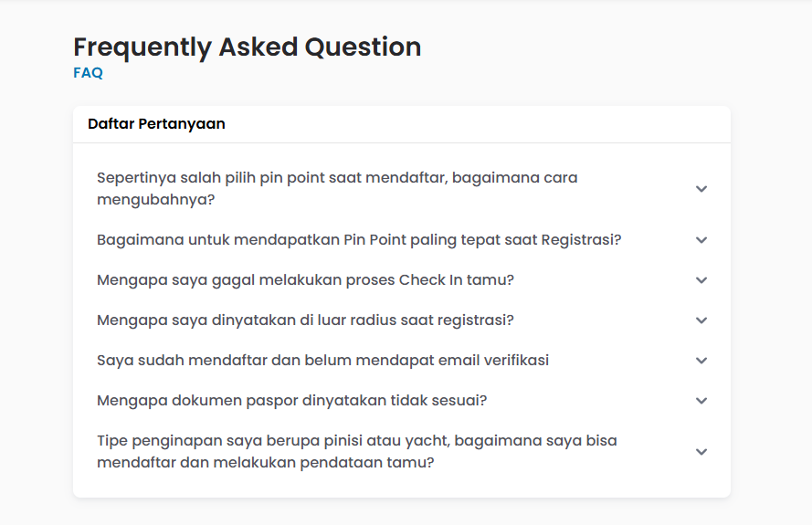The image size is (812, 525).
Task: Expand chevron next to 'dokumen paspor' question
Action: [701, 401]
